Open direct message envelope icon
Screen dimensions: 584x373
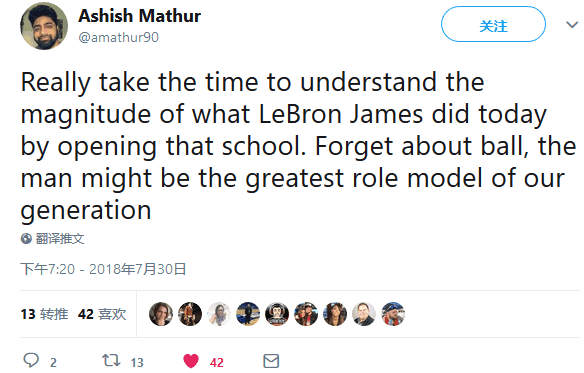click(x=271, y=361)
